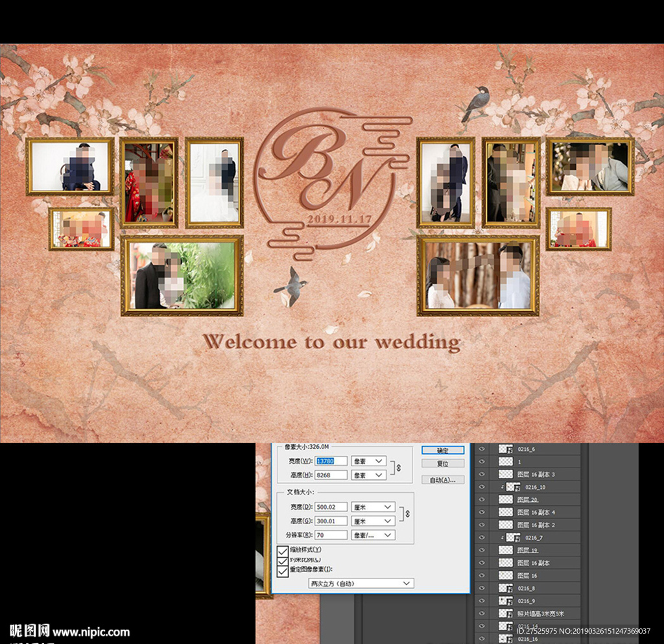Toggle visibility of 图层 16 副本 3
The height and width of the screenshot is (644, 664).
tap(482, 474)
